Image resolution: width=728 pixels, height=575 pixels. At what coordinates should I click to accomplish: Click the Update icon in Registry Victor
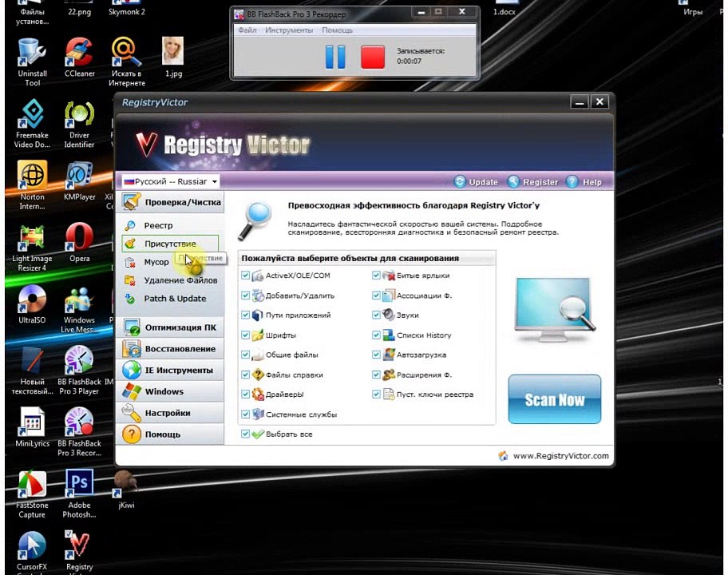pyautogui.click(x=459, y=181)
